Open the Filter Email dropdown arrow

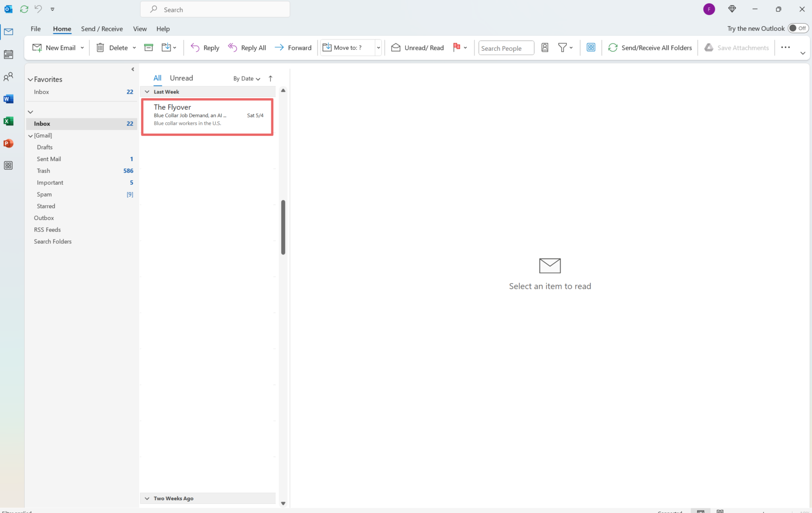[571, 47]
